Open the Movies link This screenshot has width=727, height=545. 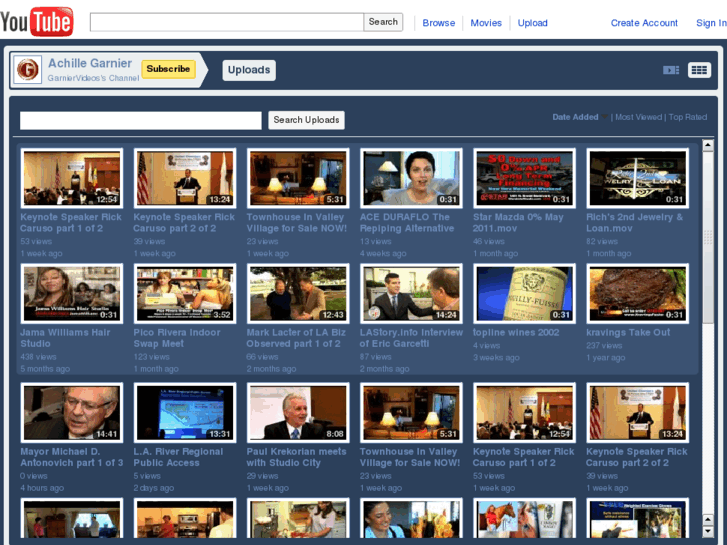pos(486,23)
